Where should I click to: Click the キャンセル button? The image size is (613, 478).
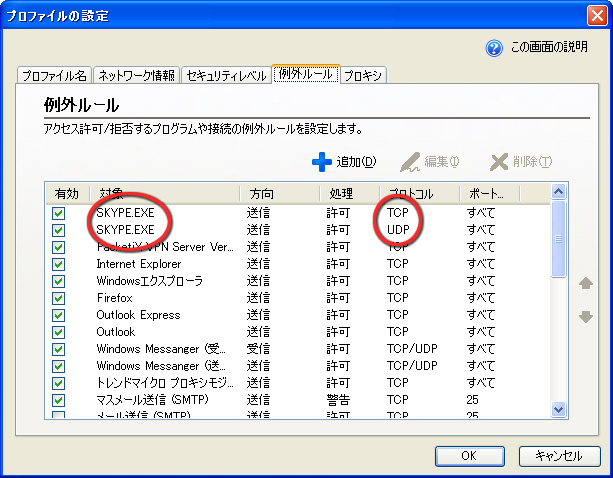click(559, 455)
